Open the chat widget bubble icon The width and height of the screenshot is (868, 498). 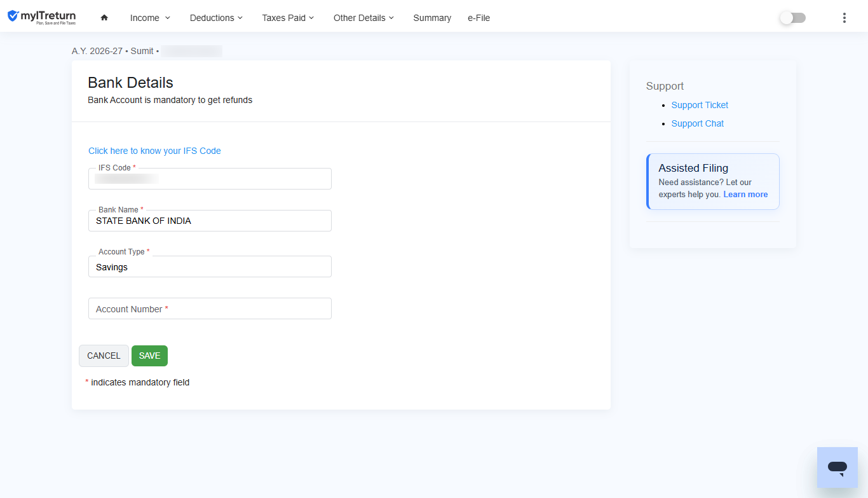pos(837,467)
